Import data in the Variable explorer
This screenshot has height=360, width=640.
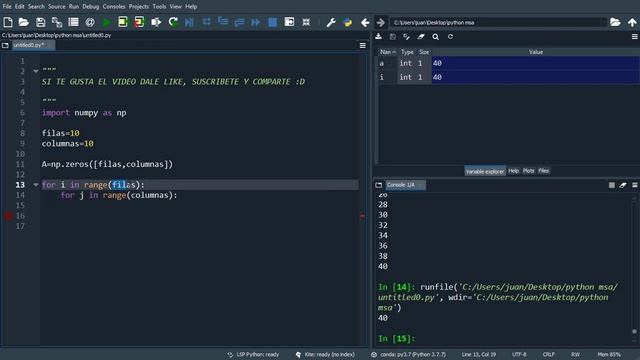(x=378, y=37)
